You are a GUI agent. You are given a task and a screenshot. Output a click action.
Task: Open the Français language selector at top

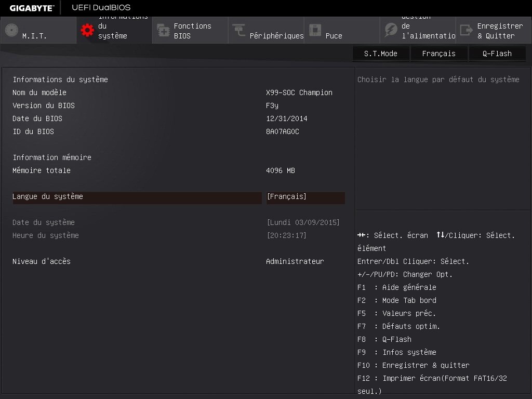(x=438, y=54)
